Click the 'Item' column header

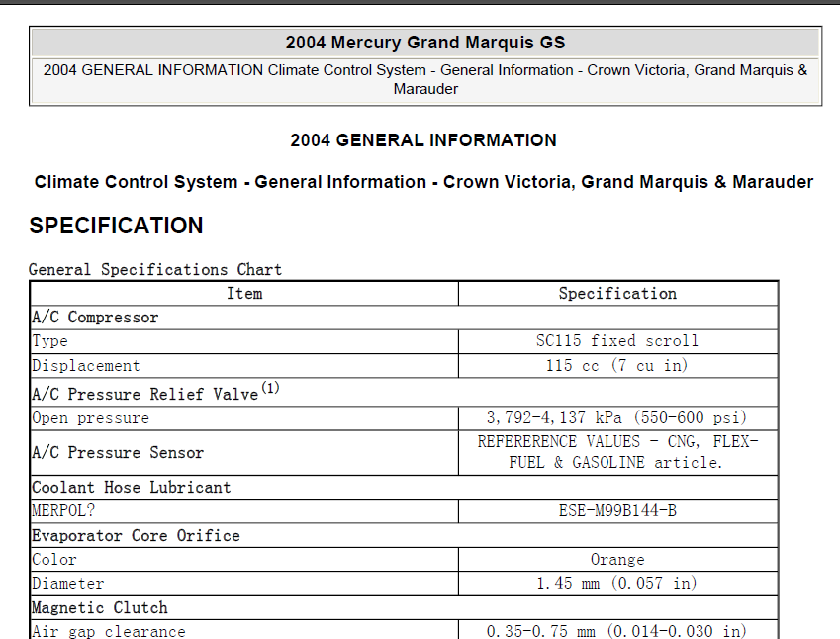(244, 294)
